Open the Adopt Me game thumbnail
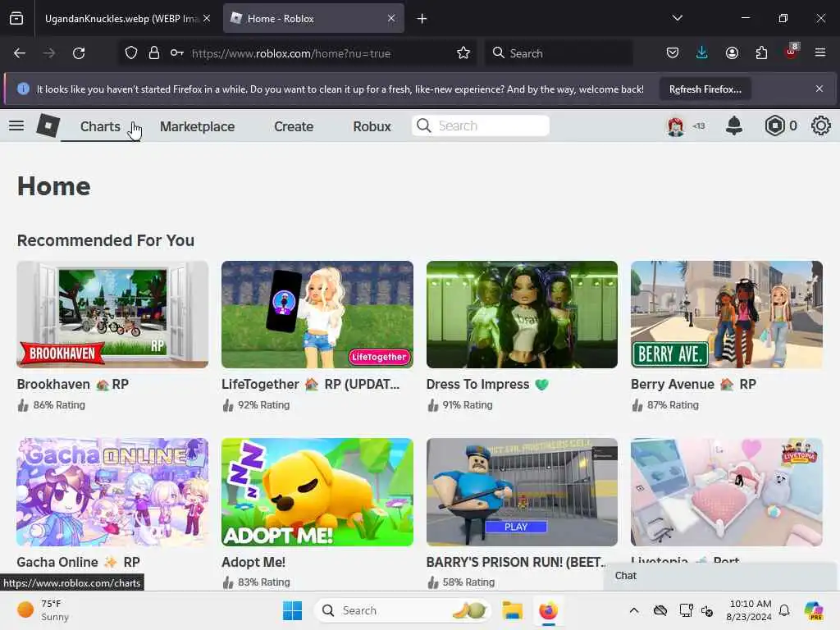 point(317,492)
